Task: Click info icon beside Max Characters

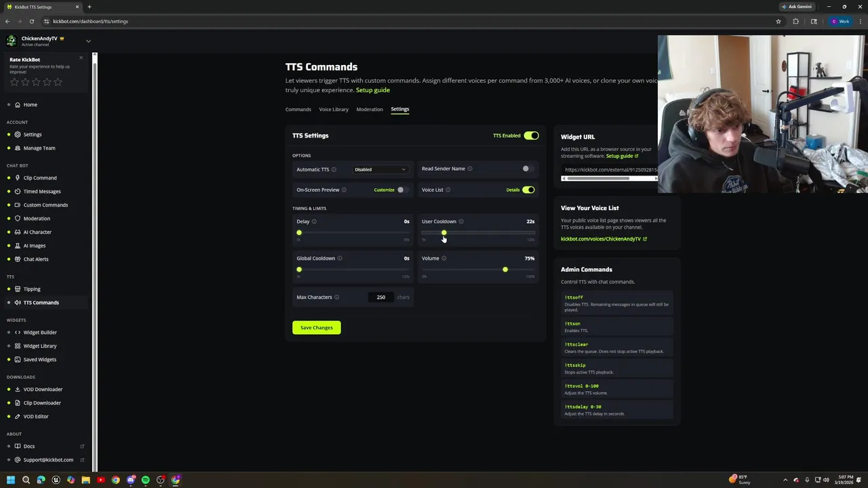Action: click(336, 297)
